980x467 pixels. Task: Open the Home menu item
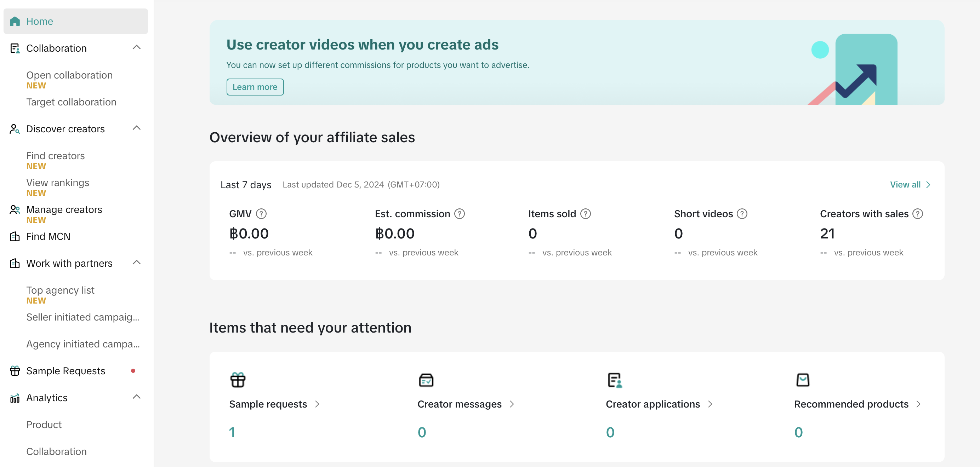76,21
